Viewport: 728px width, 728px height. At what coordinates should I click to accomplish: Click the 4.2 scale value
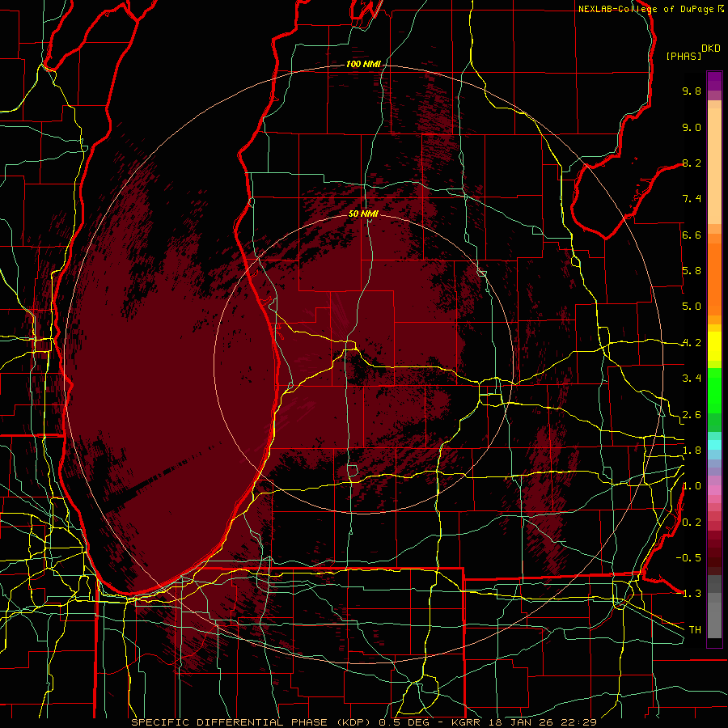(692, 343)
